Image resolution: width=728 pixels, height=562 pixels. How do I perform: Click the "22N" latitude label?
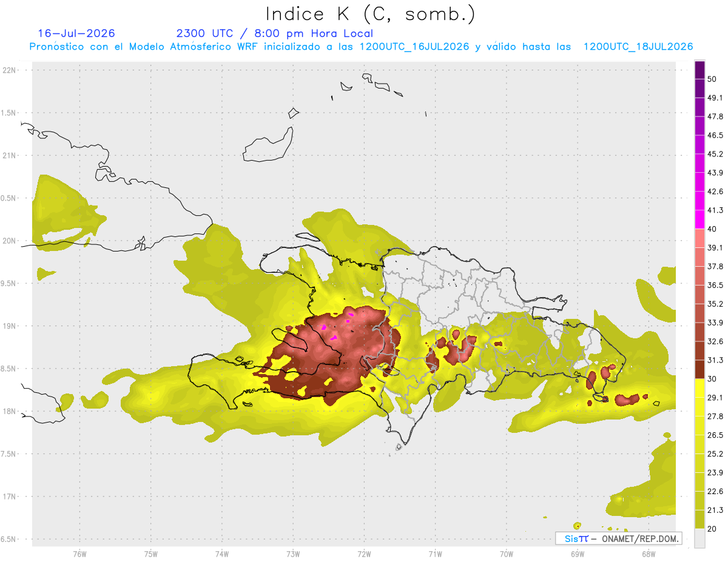[x=10, y=70]
